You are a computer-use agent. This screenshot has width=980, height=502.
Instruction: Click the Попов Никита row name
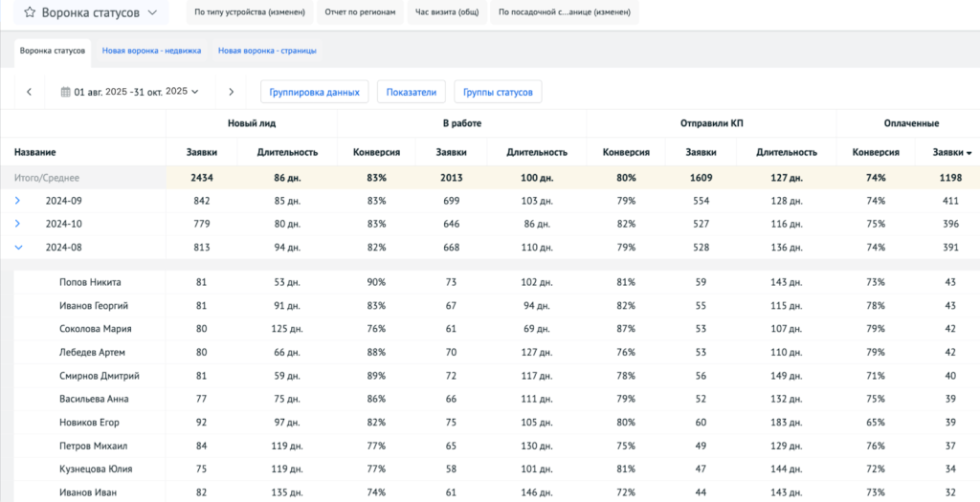pos(90,282)
